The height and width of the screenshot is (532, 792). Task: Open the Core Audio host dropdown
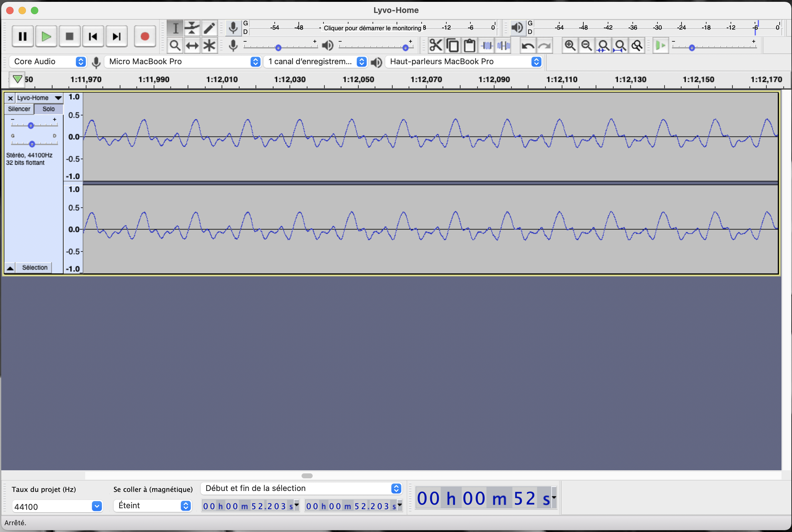point(48,61)
